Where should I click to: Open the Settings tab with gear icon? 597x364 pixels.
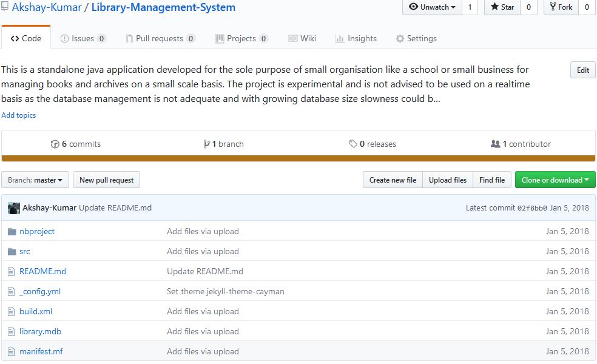coord(416,38)
